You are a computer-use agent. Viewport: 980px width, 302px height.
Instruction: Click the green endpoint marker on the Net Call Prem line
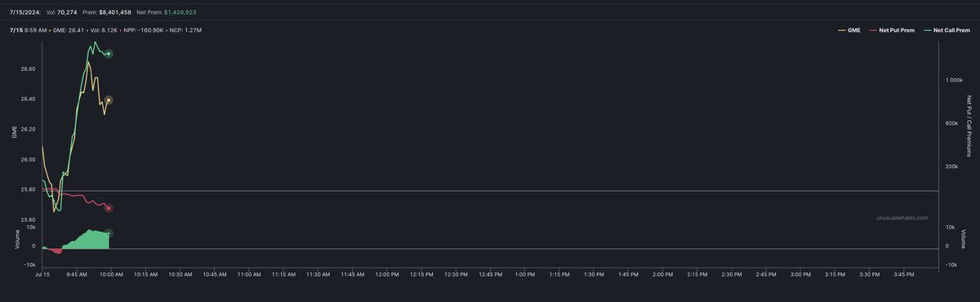click(109, 54)
